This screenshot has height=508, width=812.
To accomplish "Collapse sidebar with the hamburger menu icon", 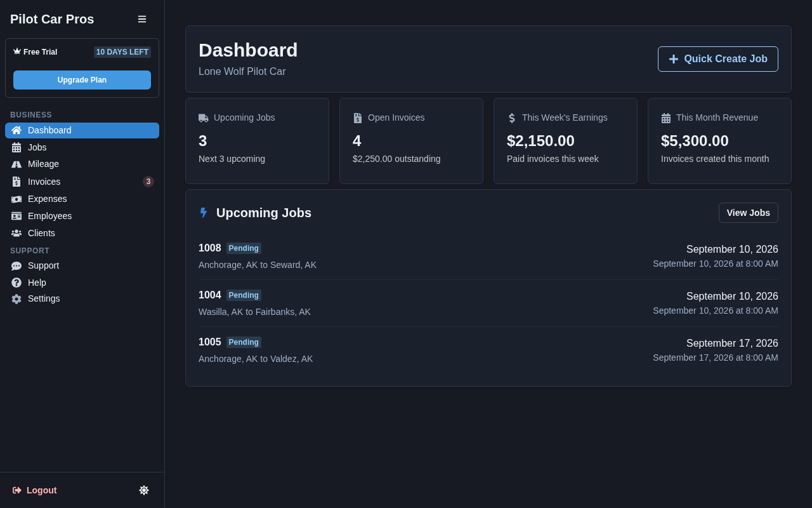I will (142, 19).
